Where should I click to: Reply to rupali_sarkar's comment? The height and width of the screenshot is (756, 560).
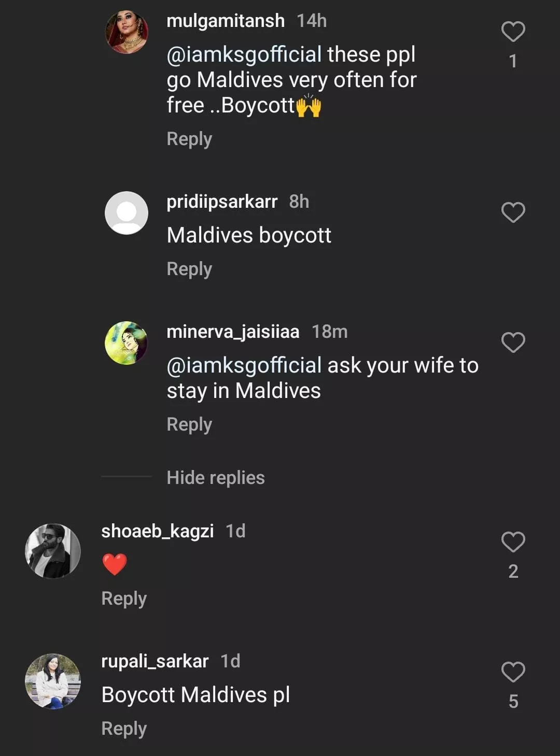124,729
